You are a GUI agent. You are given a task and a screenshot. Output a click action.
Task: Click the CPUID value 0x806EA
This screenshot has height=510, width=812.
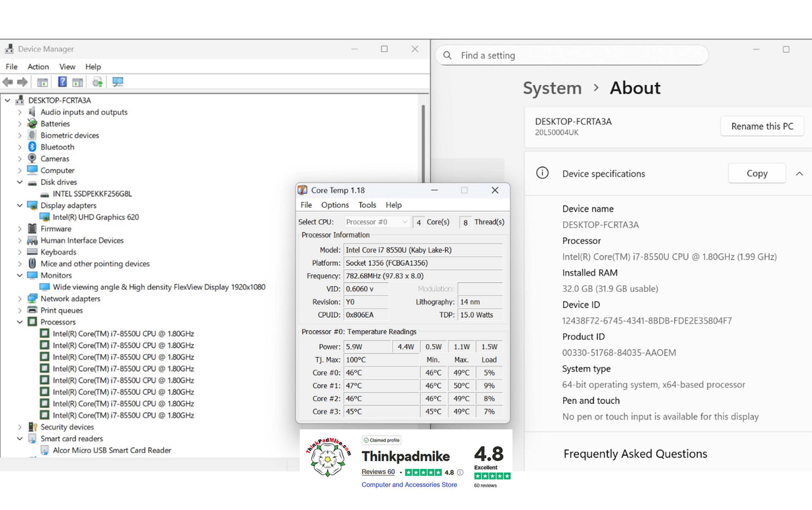366,315
